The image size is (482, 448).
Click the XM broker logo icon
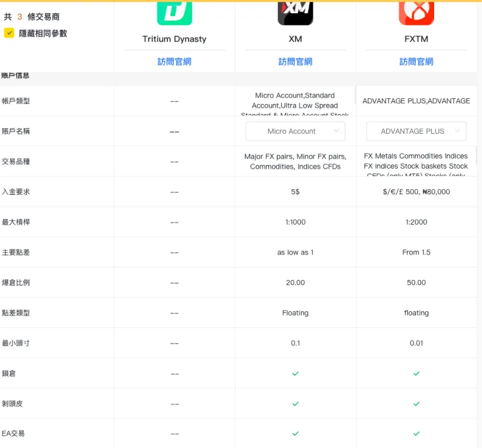[x=295, y=13]
